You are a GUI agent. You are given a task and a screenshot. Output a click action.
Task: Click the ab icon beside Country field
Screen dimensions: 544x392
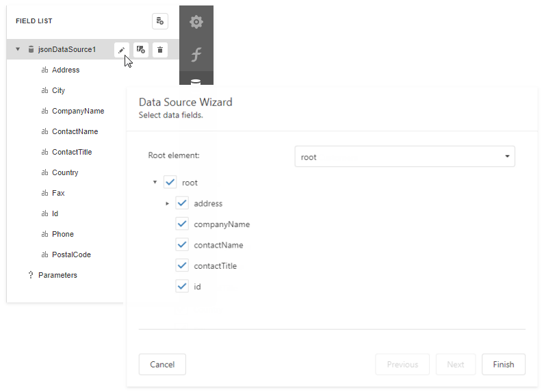44,172
